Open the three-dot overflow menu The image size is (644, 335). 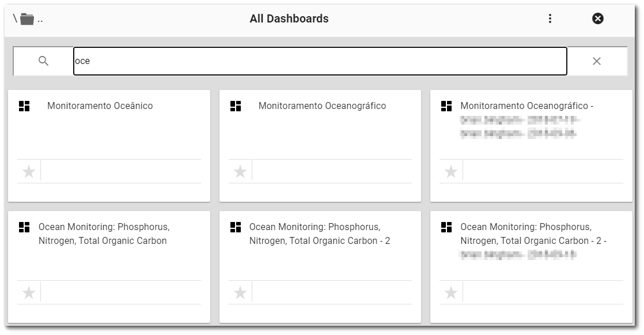click(550, 18)
